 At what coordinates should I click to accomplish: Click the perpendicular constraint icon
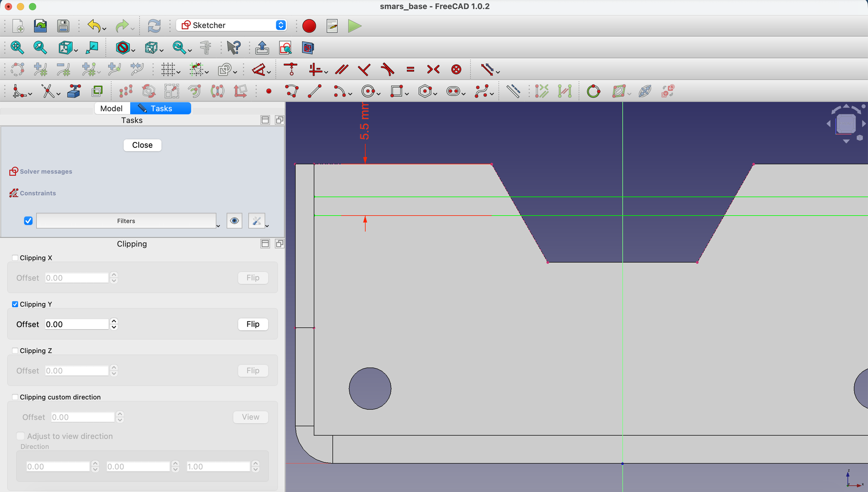[x=364, y=70]
